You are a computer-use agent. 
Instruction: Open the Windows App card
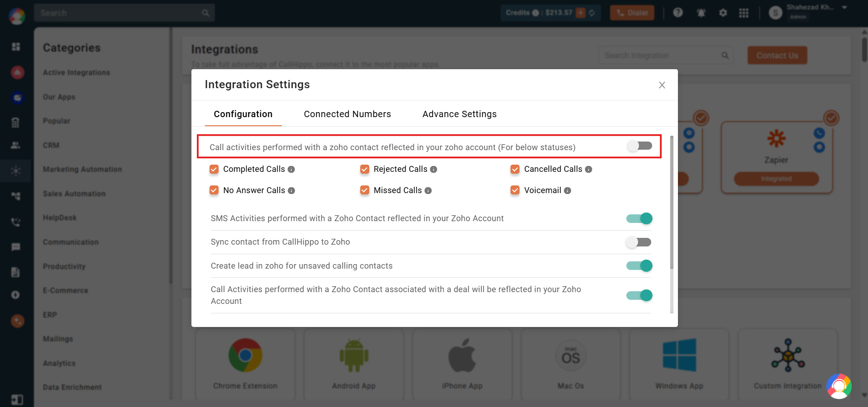[x=679, y=364]
